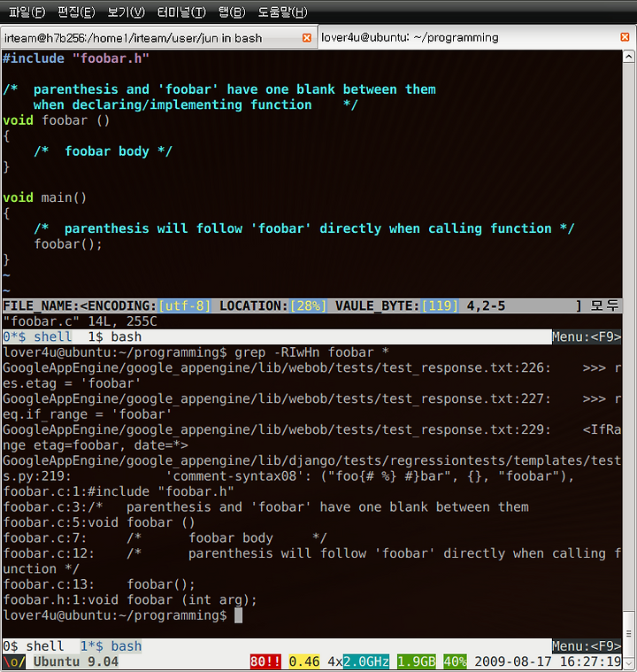Click the '"foobar.c" 14L, 255C' message line
The height and width of the screenshot is (672, 637).
[81, 321]
